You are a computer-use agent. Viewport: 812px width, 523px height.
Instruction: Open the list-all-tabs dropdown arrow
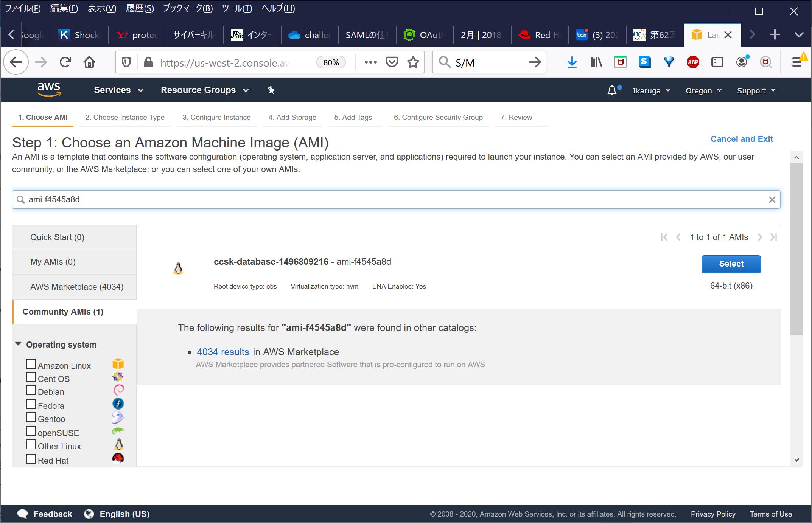point(799,35)
